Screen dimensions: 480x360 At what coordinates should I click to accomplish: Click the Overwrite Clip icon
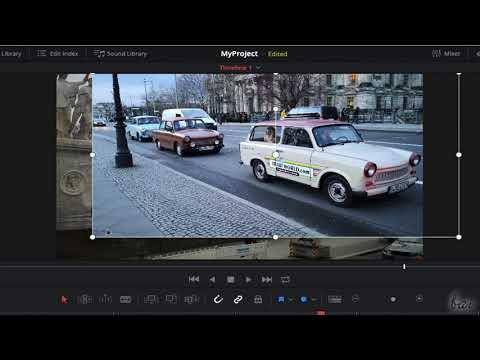171,299
